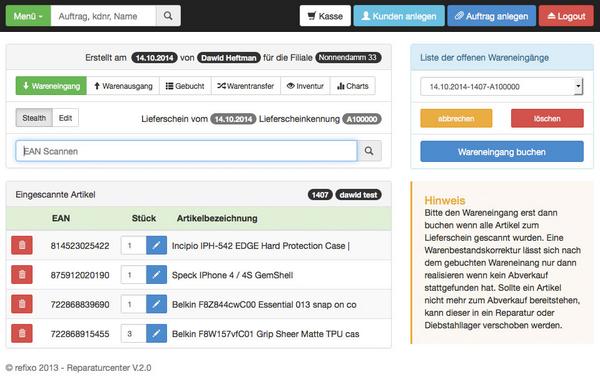Focus the EAN Scannen input field
Image resolution: width=600 pixels, height=384 pixels.
click(186, 151)
